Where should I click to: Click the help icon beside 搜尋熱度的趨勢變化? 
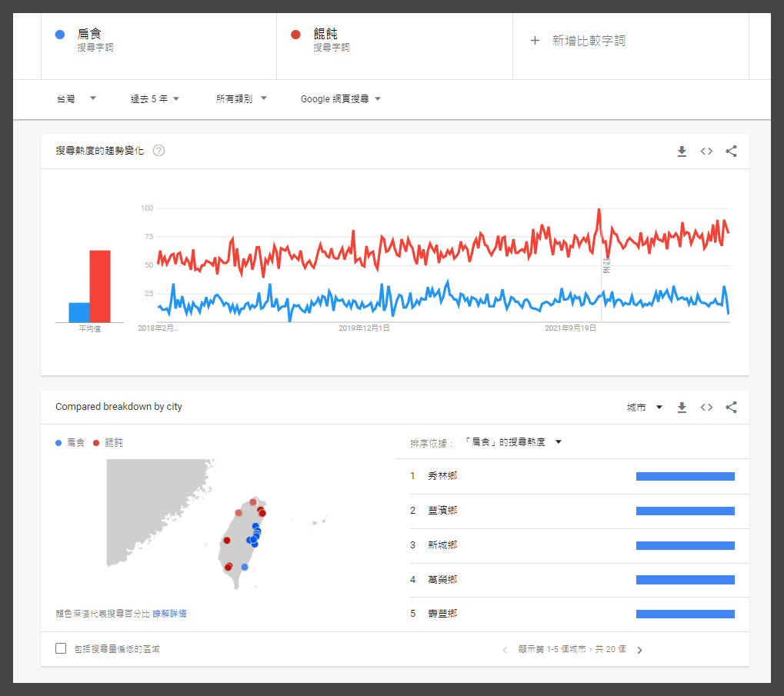click(x=158, y=151)
